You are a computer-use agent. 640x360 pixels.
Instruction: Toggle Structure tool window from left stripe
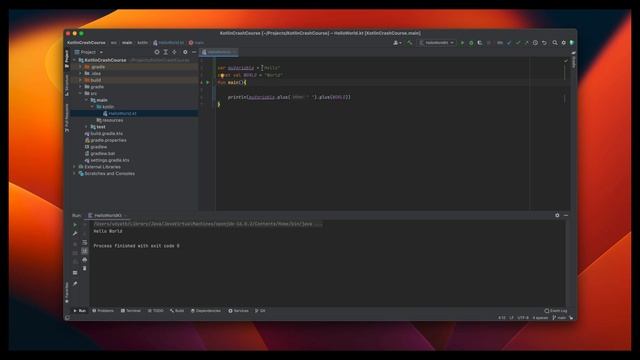(67, 86)
